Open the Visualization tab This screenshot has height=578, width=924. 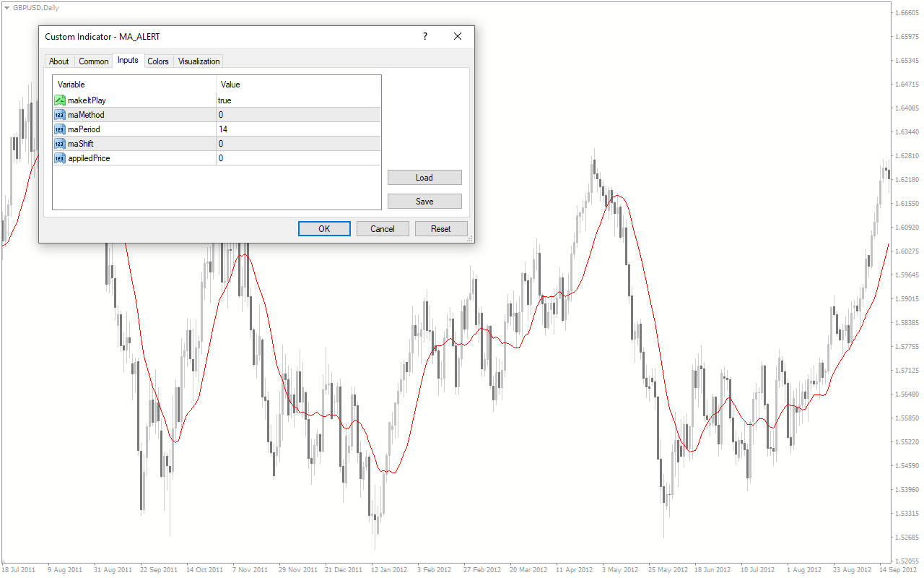click(x=199, y=61)
